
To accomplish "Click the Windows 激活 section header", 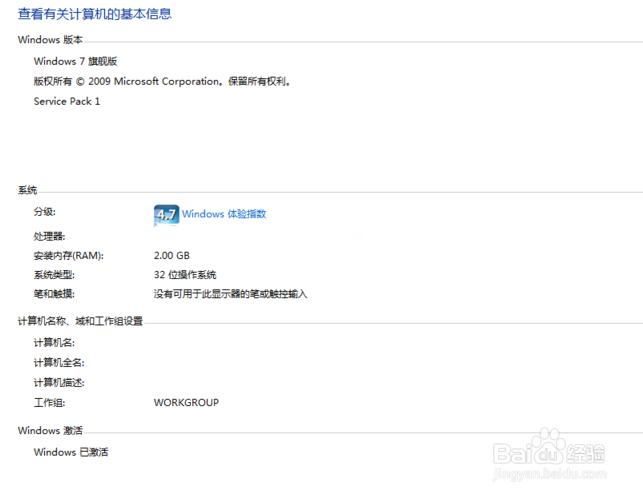I will [x=50, y=430].
